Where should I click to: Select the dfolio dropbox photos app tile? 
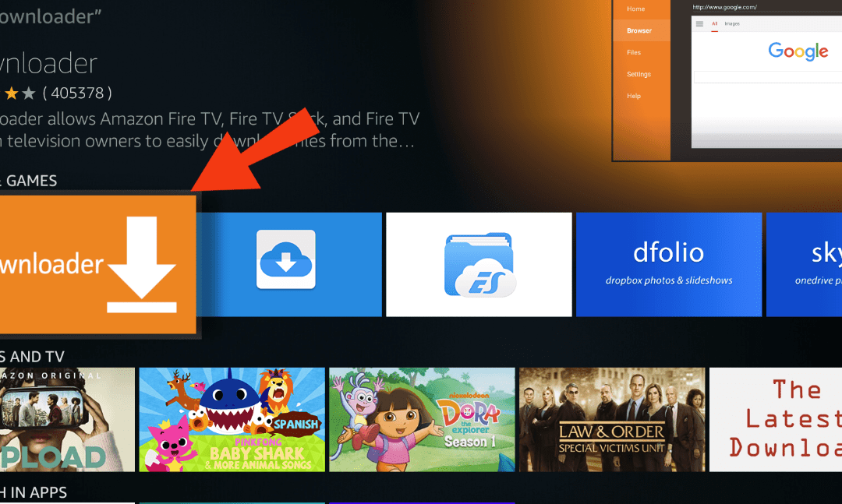(x=669, y=265)
